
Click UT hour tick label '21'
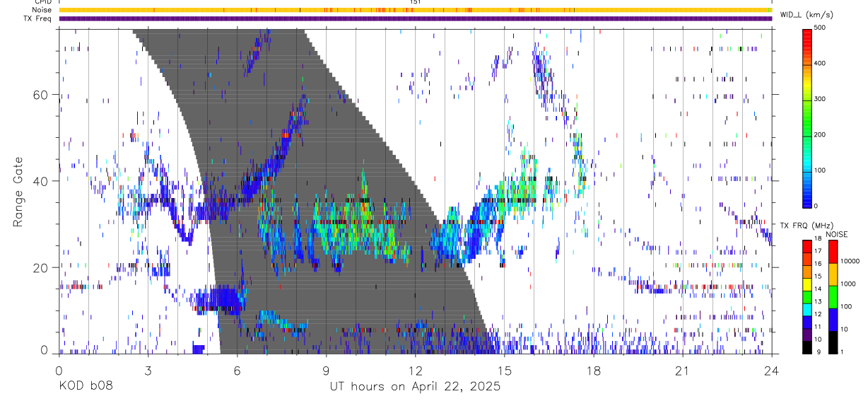682,370
